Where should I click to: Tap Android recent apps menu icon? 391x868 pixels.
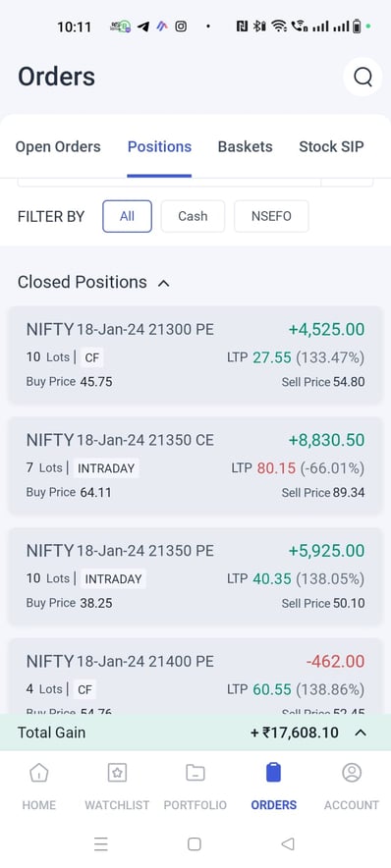pos(101,843)
